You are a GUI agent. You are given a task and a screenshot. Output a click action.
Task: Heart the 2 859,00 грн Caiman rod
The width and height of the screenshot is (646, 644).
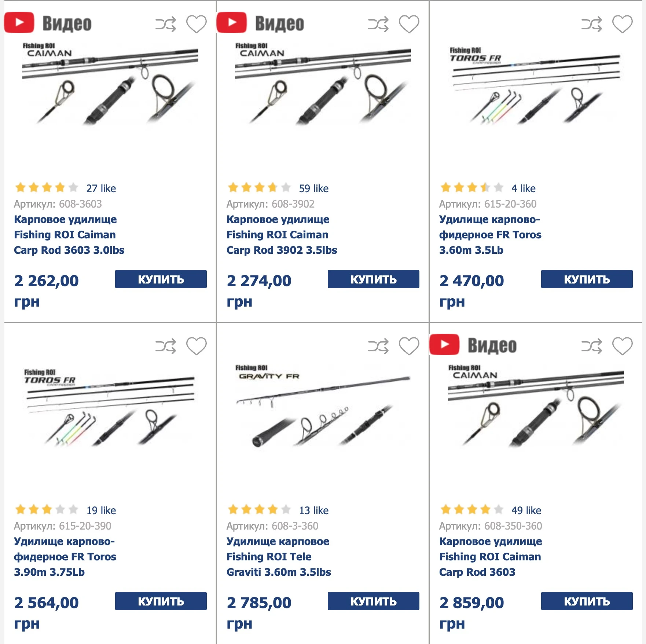tap(622, 346)
